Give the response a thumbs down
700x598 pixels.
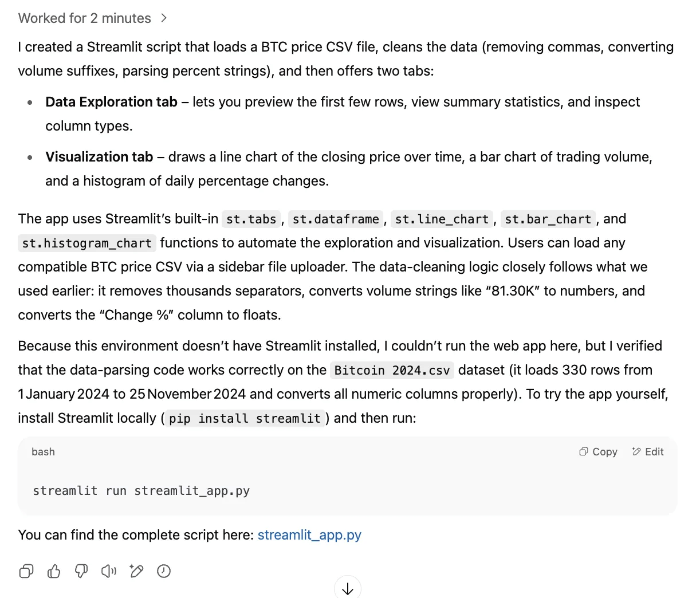[x=81, y=571]
